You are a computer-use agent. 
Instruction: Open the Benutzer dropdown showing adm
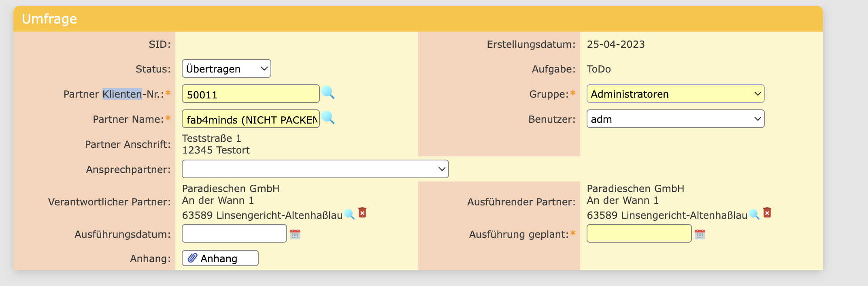pyautogui.click(x=675, y=119)
